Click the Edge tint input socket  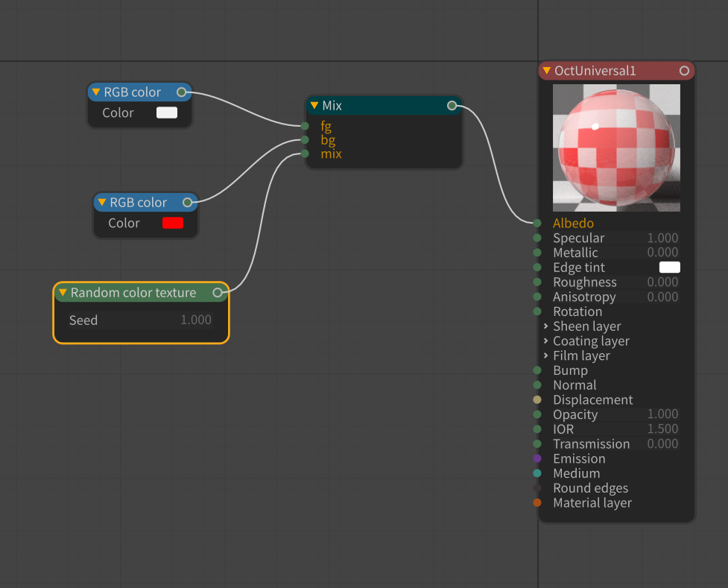pos(537,267)
